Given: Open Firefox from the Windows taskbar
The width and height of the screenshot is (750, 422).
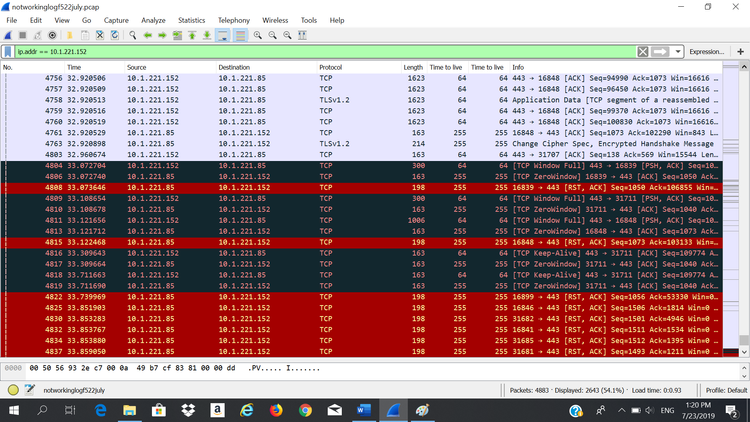Looking at the screenshot, I should point(276,410).
